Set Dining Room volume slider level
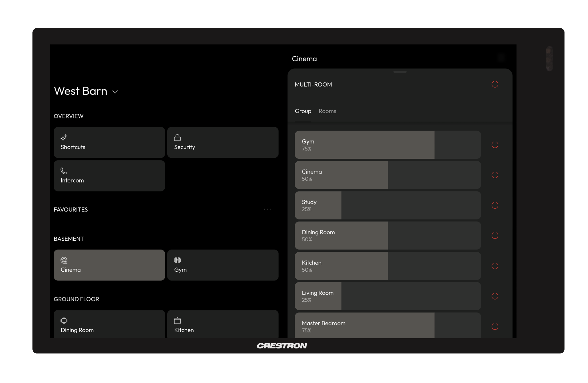This screenshot has width=588, height=383. (x=388, y=235)
